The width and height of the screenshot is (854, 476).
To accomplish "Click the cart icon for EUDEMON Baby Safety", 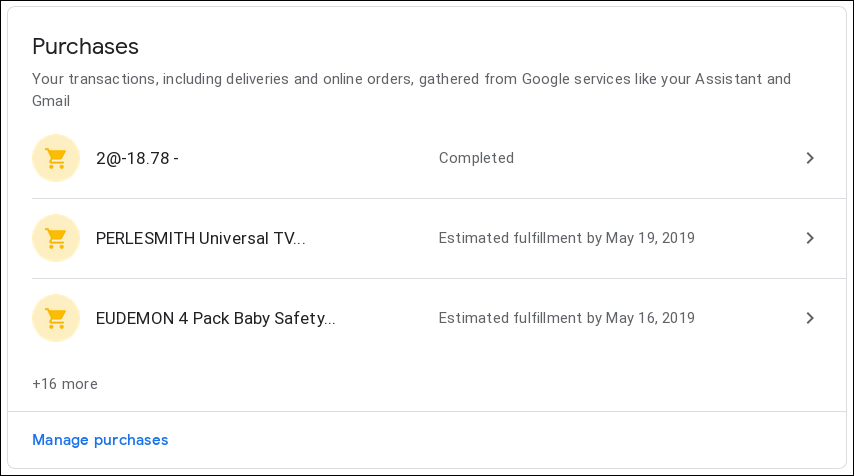I will [56, 318].
